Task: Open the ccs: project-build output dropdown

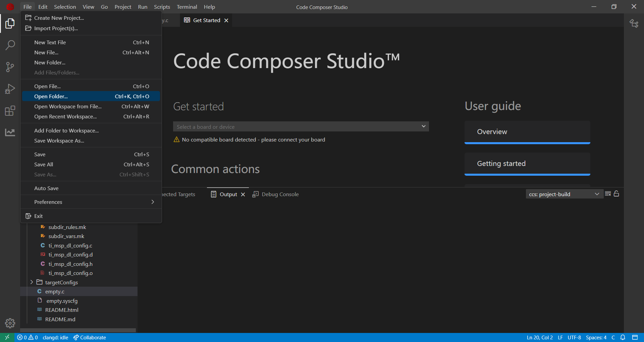Action: [564, 194]
